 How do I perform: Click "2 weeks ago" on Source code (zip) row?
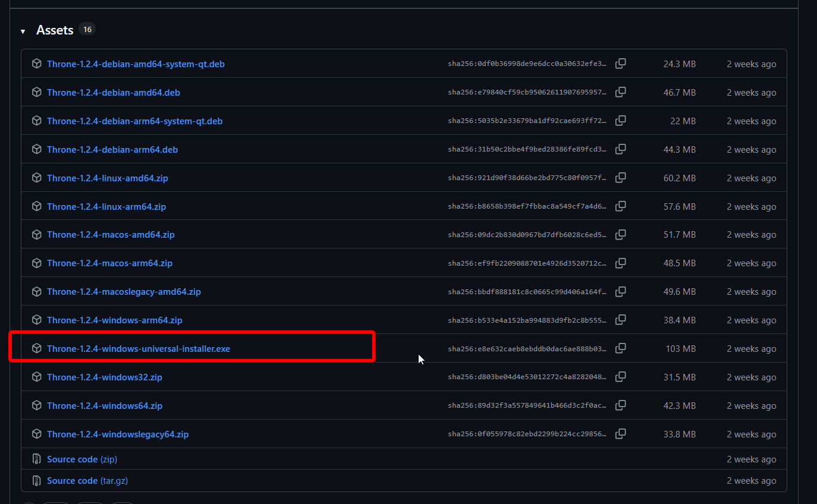[752, 459]
